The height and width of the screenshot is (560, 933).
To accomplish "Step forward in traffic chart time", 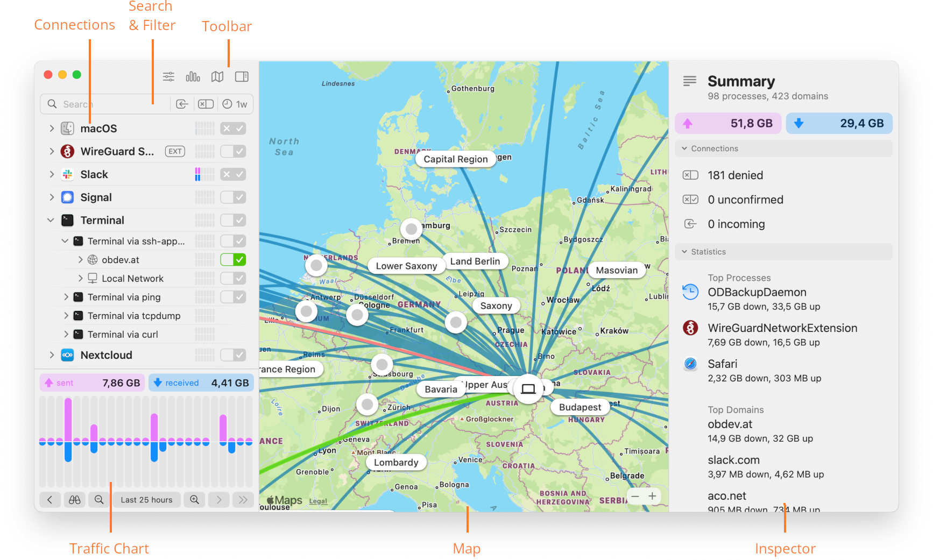I will pyautogui.click(x=219, y=500).
